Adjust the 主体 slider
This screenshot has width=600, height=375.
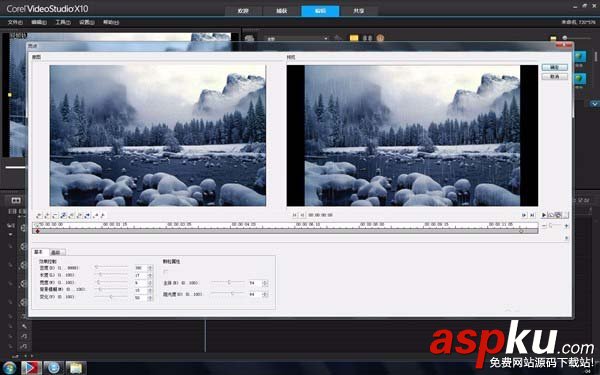click(x=228, y=282)
